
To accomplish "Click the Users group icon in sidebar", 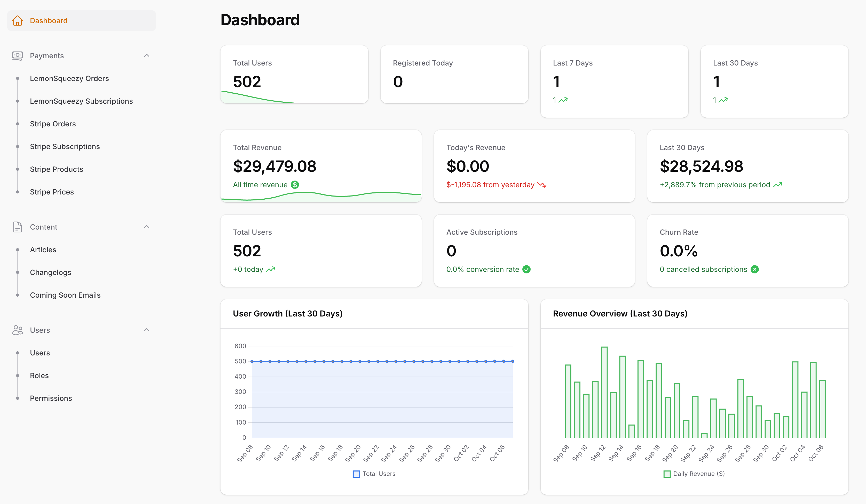I will (18, 330).
